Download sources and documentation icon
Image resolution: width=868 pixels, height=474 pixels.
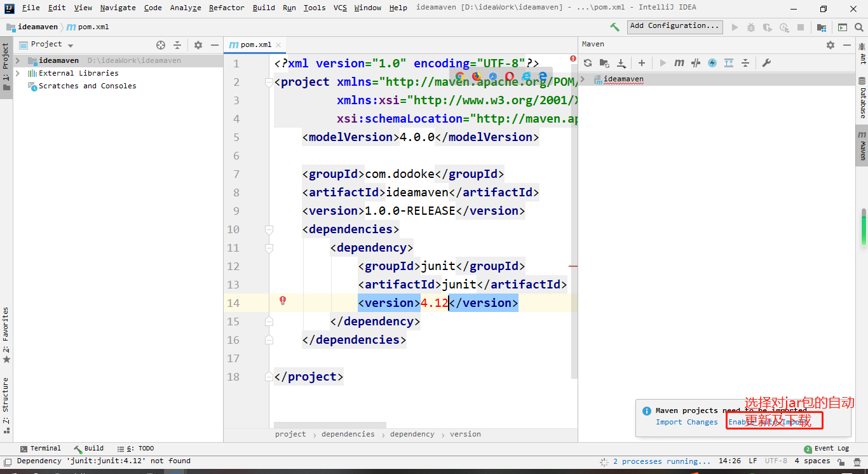pos(621,63)
